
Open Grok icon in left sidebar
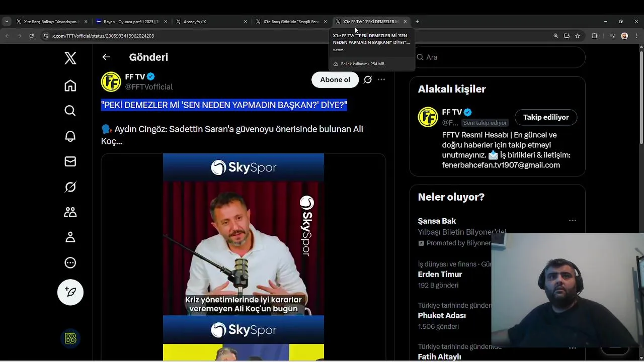[70, 187]
